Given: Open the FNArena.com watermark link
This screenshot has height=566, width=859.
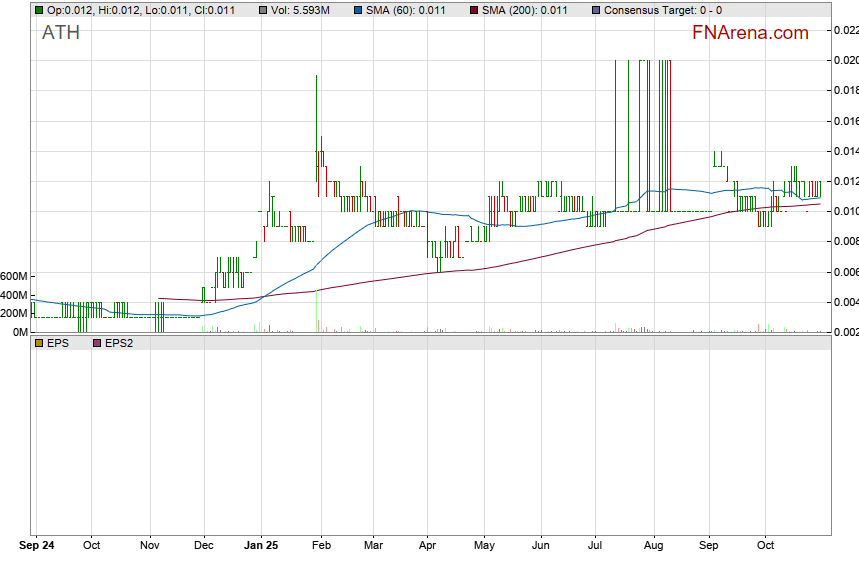Looking at the screenshot, I should coord(750,33).
